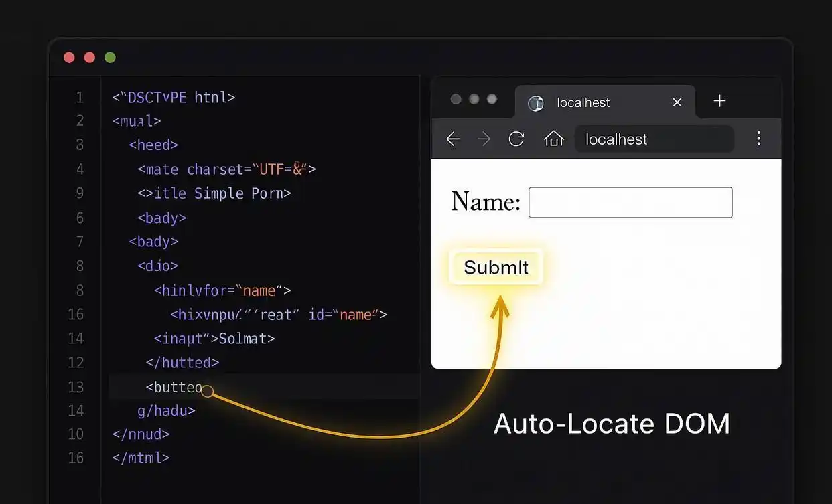Open the three-dot browser menu
Screen dimensions: 832x504
(x=758, y=139)
